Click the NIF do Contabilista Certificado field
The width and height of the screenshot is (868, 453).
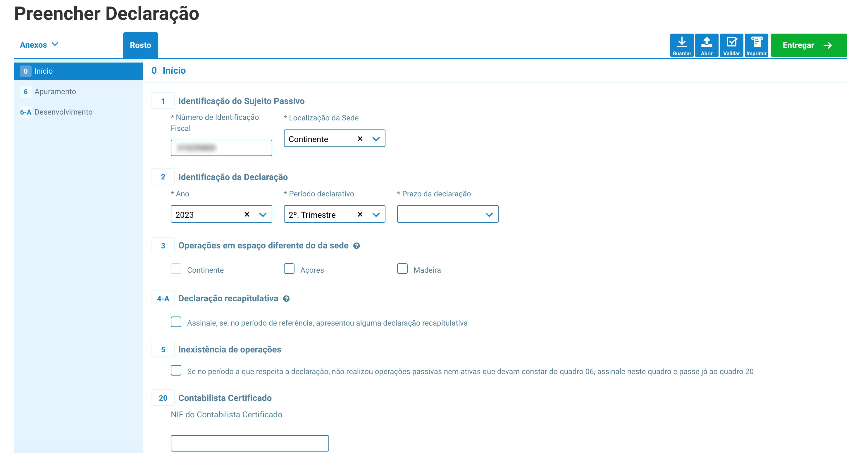pyautogui.click(x=249, y=443)
